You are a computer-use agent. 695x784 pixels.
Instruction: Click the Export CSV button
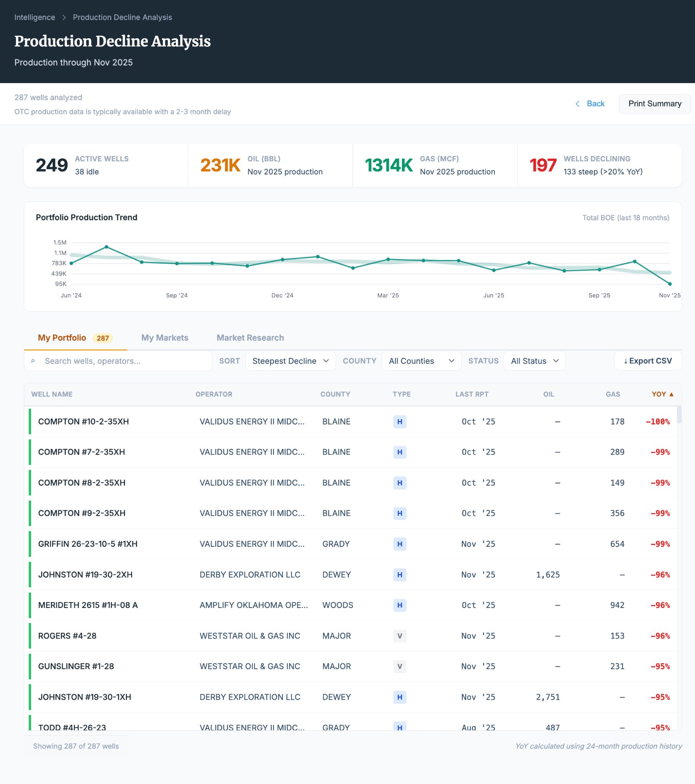click(x=648, y=361)
